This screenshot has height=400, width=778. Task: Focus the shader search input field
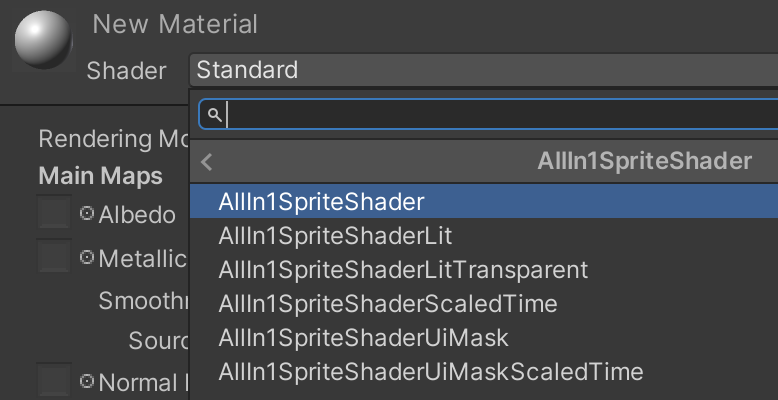click(489, 115)
